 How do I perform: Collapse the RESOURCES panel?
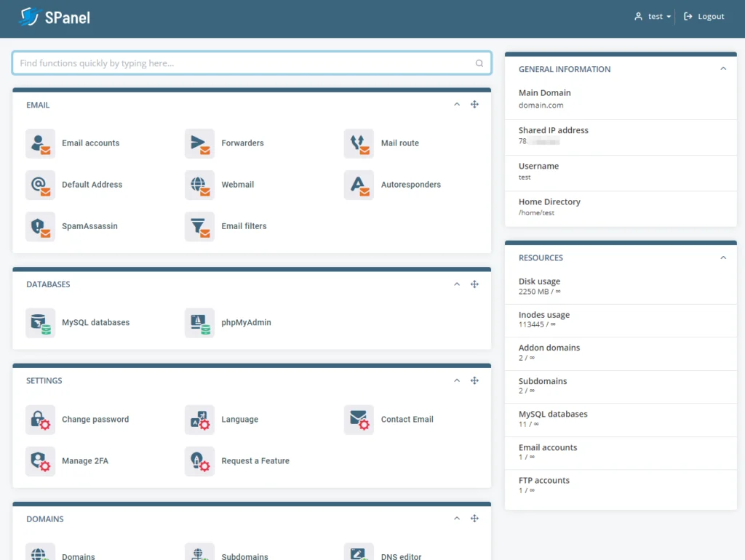tap(723, 257)
